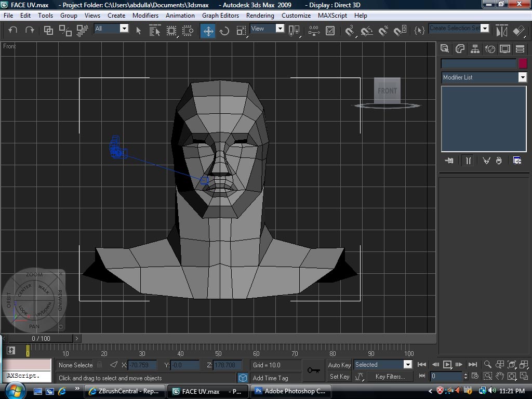Click the FRONT face of ViewCube
Image resolution: width=532 pixels, height=399 pixels.
pyautogui.click(x=387, y=90)
